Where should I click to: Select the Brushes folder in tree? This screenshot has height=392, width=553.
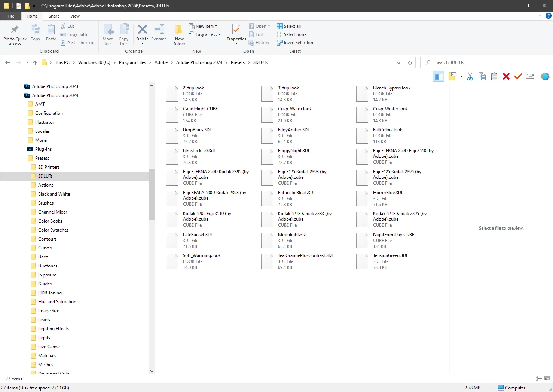click(46, 203)
